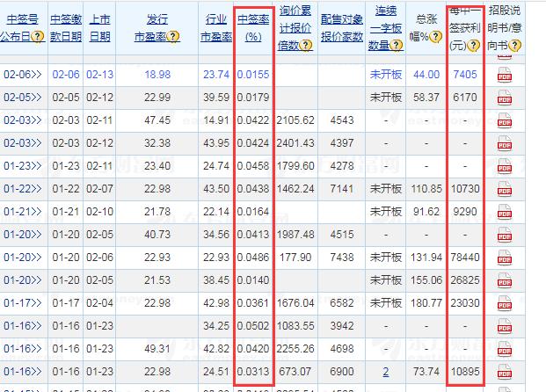Click help icon beside 发行市盈率 header
The image size is (546, 392).
(173, 36)
